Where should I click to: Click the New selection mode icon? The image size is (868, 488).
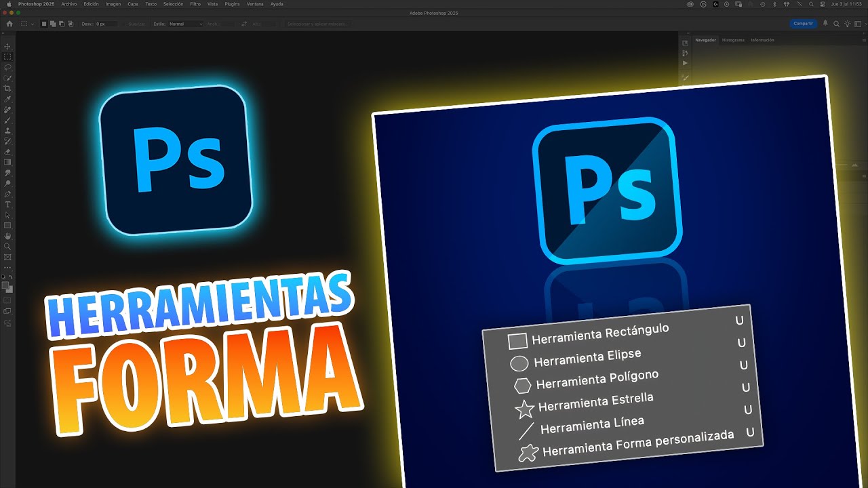click(45, 24)
